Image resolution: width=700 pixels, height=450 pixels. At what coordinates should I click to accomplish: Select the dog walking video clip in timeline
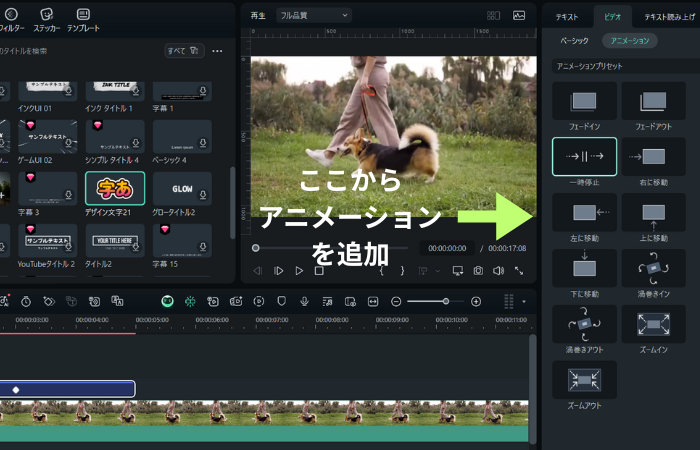tap(264, 421)
